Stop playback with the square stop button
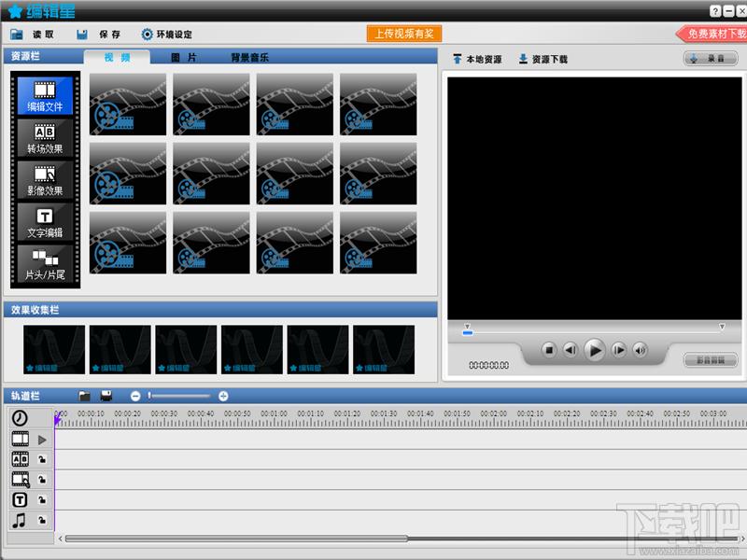Image resolution: width=747 pixels, height=560 pixels. tap(549, 351)
